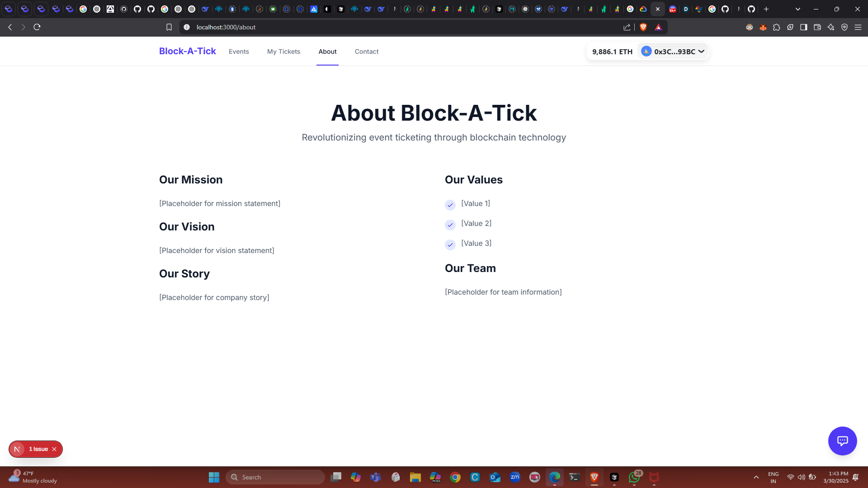Click the Block-A-Tick logo link
The height and width of the screenshot is (488, 868).
click(188, 51)
